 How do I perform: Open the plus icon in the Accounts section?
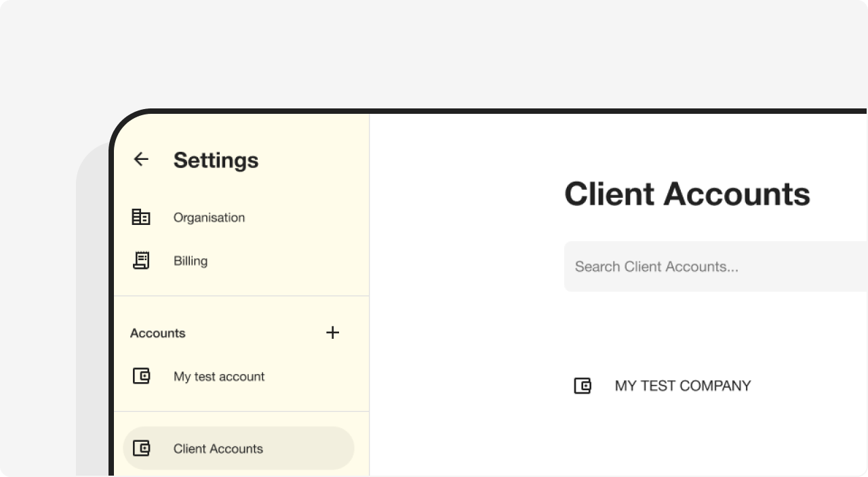pyautogui.click(x=332, y=333)
